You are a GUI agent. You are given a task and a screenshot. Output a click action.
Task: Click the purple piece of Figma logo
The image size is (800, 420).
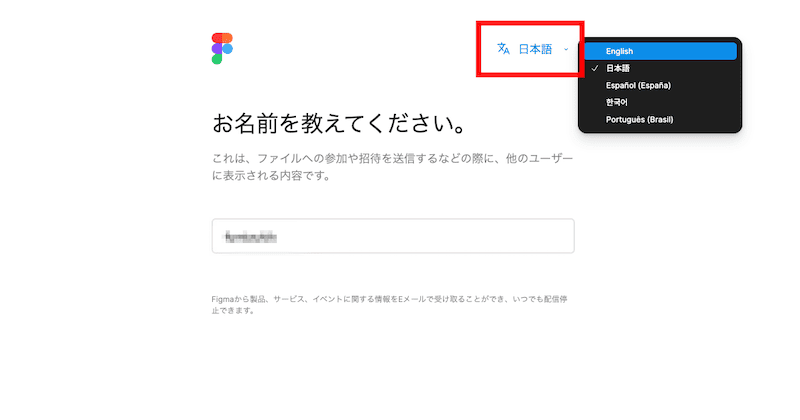coord(217,48)
